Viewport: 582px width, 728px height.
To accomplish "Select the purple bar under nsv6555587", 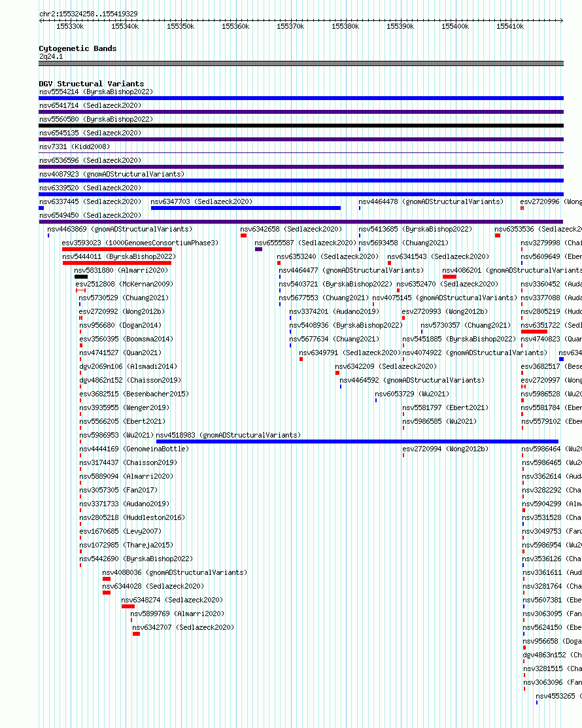I will click(x=258, y=249).
